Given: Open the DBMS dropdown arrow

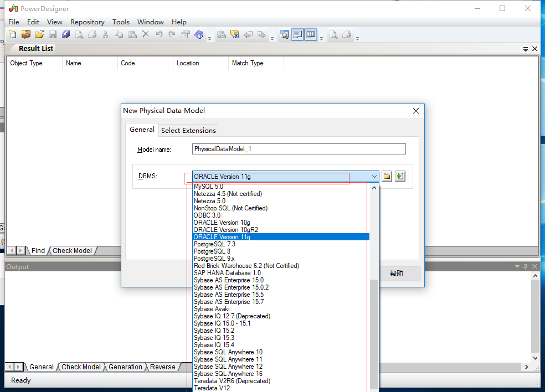Looking at the screenshot, I should (374, 176).
